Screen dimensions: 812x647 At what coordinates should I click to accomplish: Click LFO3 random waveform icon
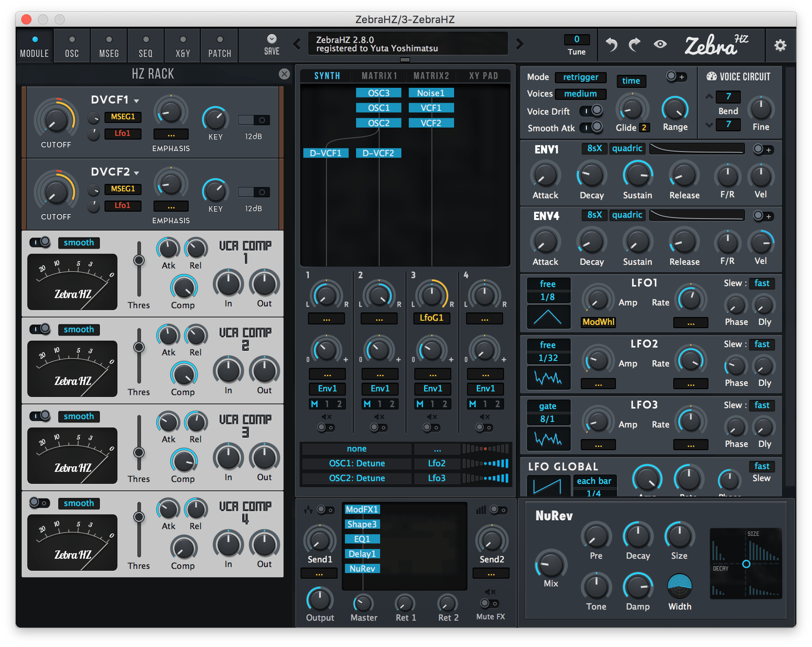point(548,439)
